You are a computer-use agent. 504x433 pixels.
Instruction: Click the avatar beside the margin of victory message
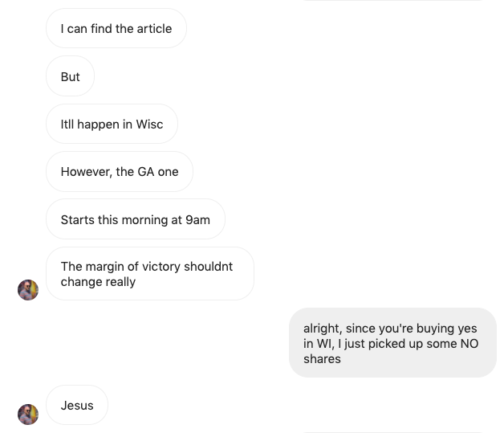tap(28, 289)
